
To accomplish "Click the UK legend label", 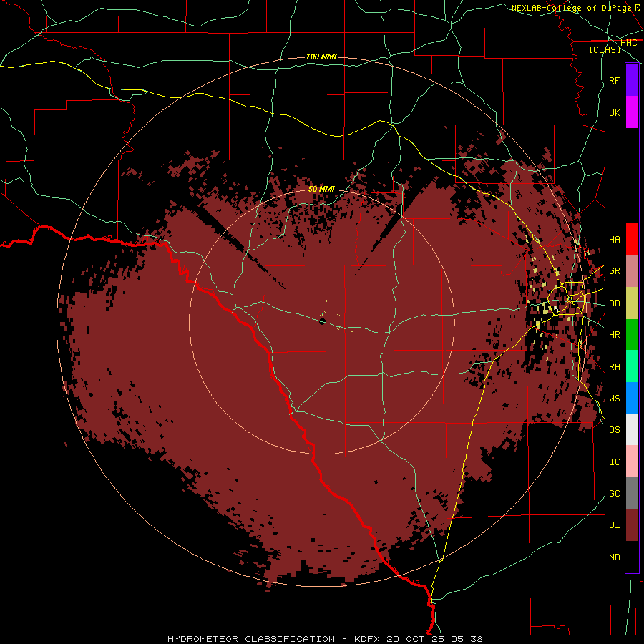I will [614, 112].
